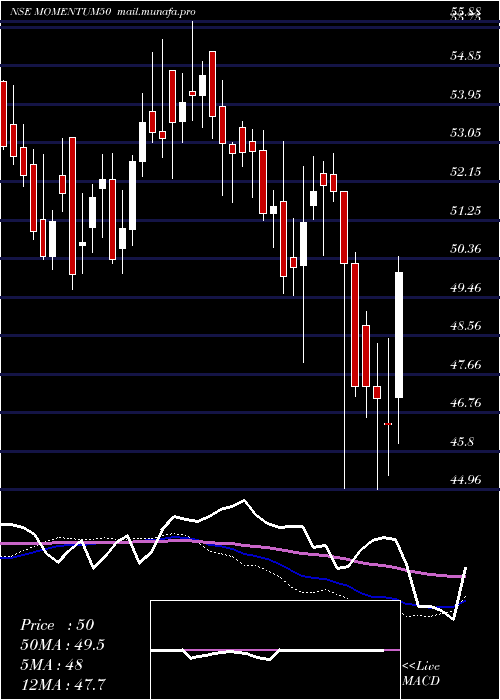
Task: Click inside the MACD inset panel
Action: click(x=275, y=650)
